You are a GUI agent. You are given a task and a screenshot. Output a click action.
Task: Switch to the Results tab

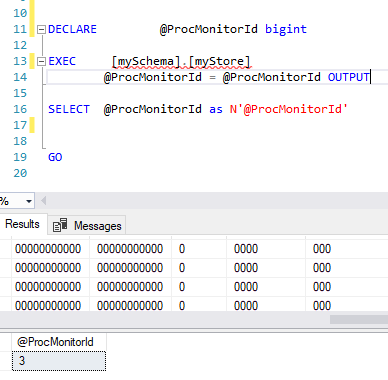(22, 224)
